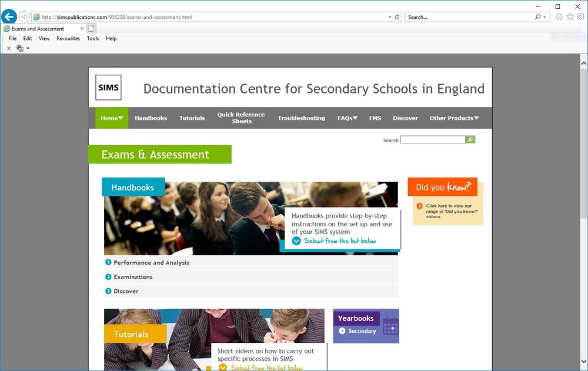
Task: Click the Did you know? banner
Action: [x=443, y=187]
